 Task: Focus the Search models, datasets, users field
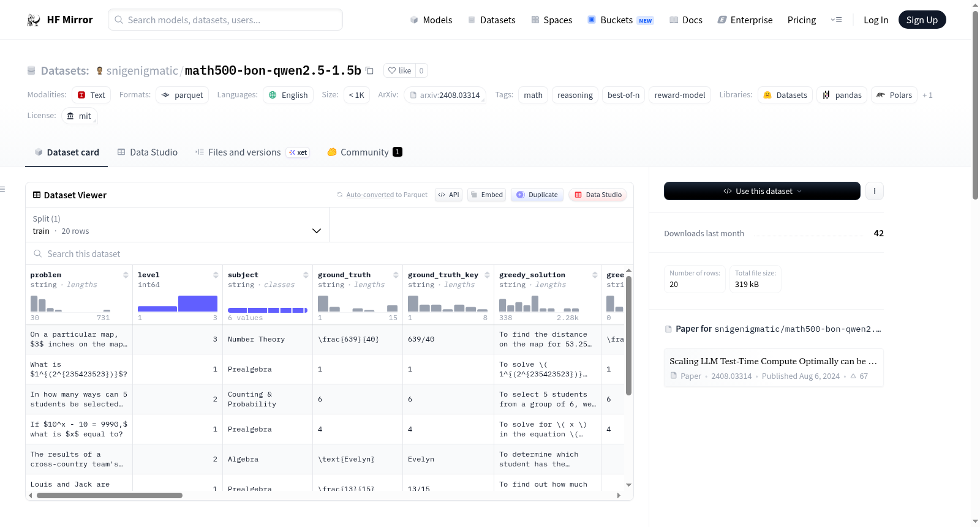225,20
